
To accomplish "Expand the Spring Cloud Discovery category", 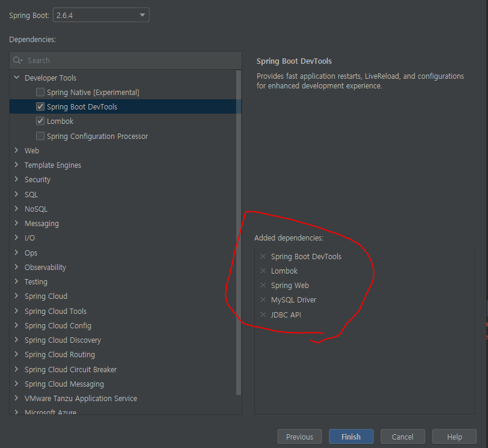I will click(x=16, y=340).
